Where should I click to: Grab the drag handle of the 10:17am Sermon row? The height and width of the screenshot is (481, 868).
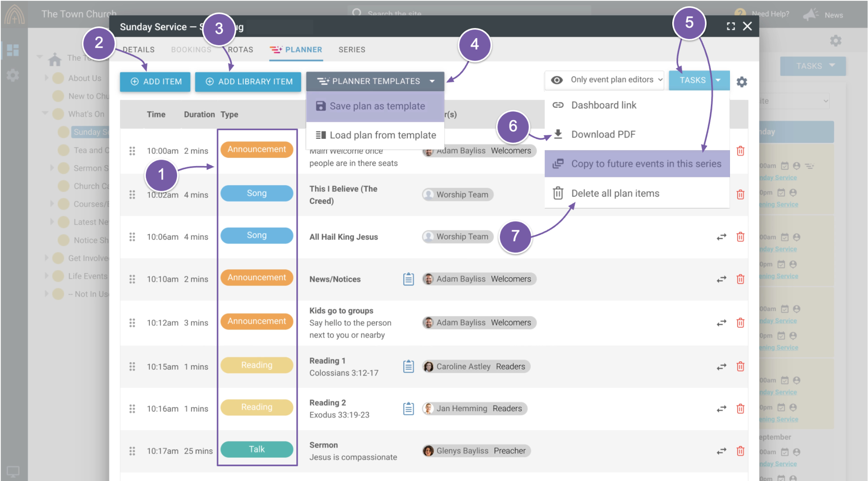[x=132, y=451]
